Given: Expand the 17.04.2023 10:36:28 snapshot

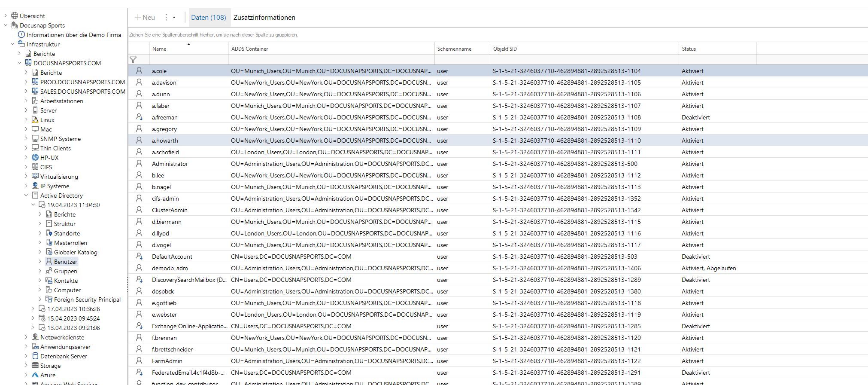Looking at the screenshot, I should (x=33, y=309).
